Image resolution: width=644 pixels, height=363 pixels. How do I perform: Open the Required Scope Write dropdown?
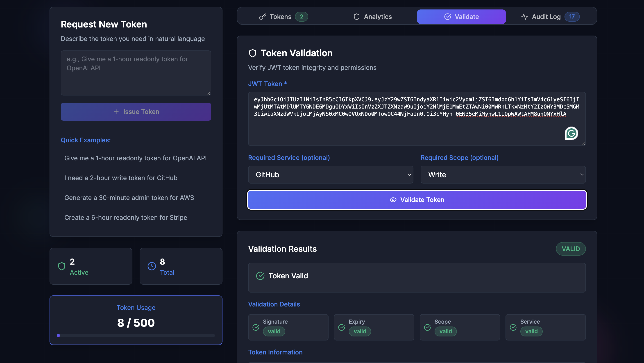click(x=503, y=175)
